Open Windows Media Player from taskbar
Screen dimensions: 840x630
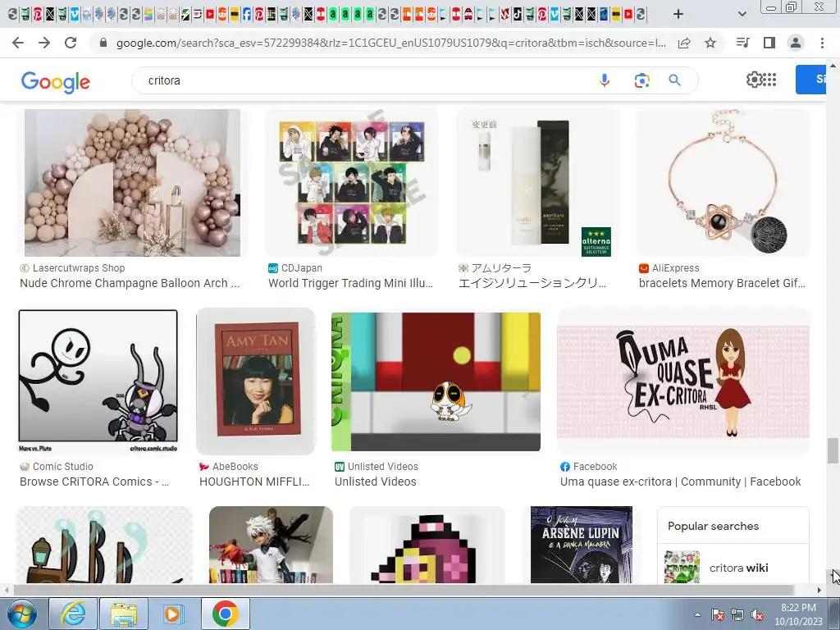pyautogui.click(x=173, y=614)
